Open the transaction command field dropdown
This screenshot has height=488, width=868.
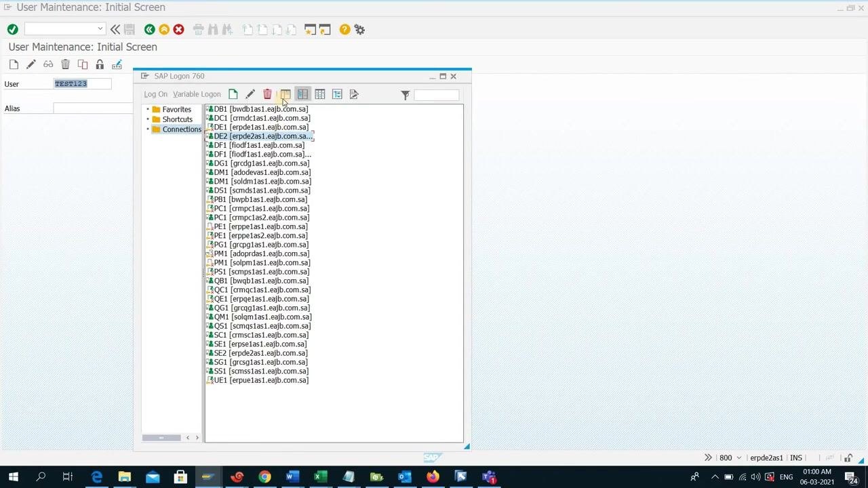[100, 28]
